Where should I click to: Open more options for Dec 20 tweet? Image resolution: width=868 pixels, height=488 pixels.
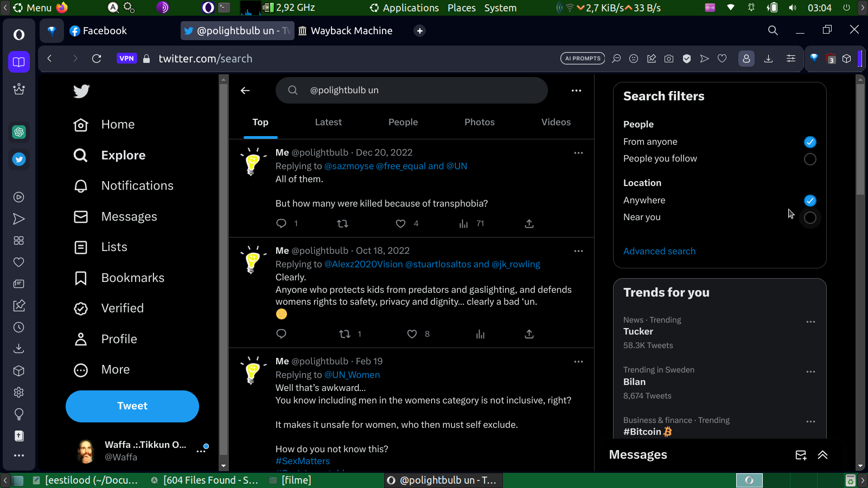click(578, 153)
